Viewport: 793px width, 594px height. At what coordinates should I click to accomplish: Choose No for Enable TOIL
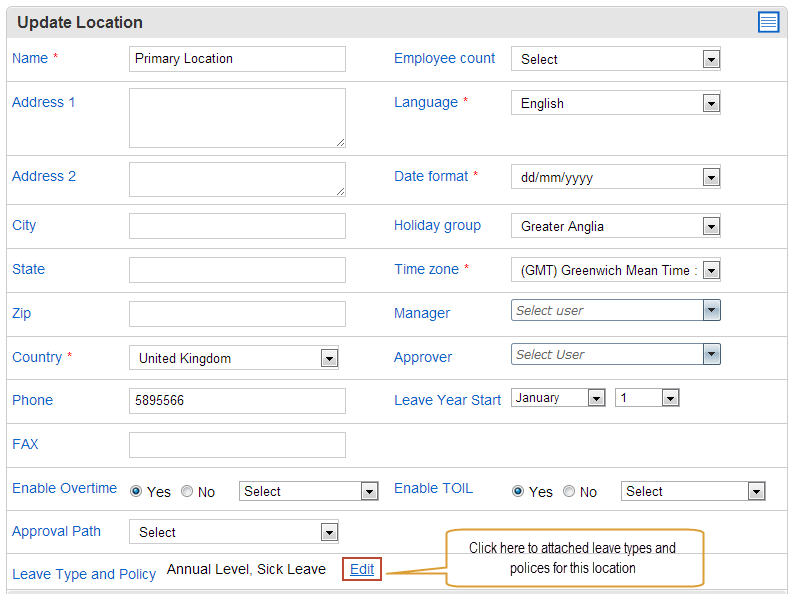tap(569, 491)
